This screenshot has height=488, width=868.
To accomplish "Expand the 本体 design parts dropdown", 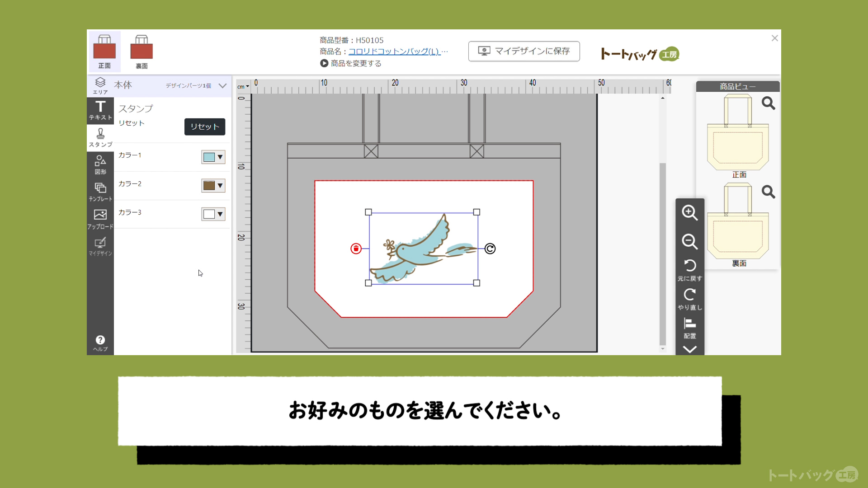I will (x=222, y=85).
